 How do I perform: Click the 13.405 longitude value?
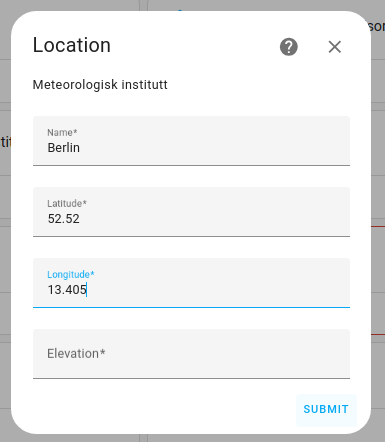(67, 290)
